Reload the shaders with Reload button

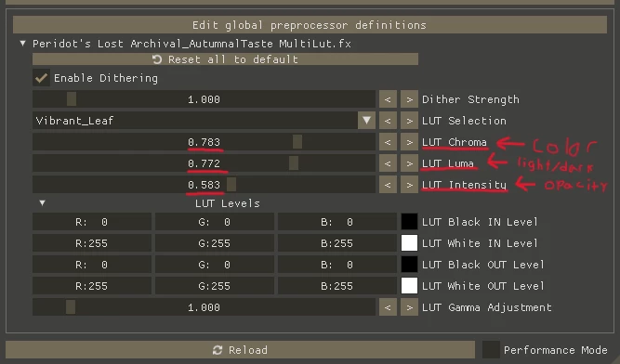(x=240, y=350)
